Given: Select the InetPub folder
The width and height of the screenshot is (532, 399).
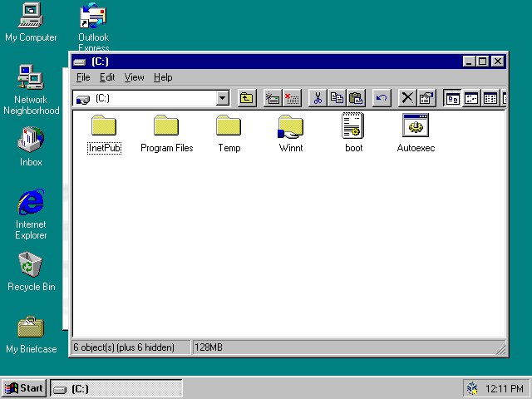Looking at the screenshot, I should tap(104, 135).
